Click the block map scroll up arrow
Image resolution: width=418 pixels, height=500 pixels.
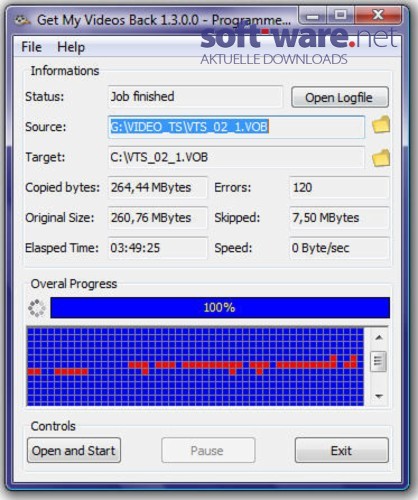379,338
